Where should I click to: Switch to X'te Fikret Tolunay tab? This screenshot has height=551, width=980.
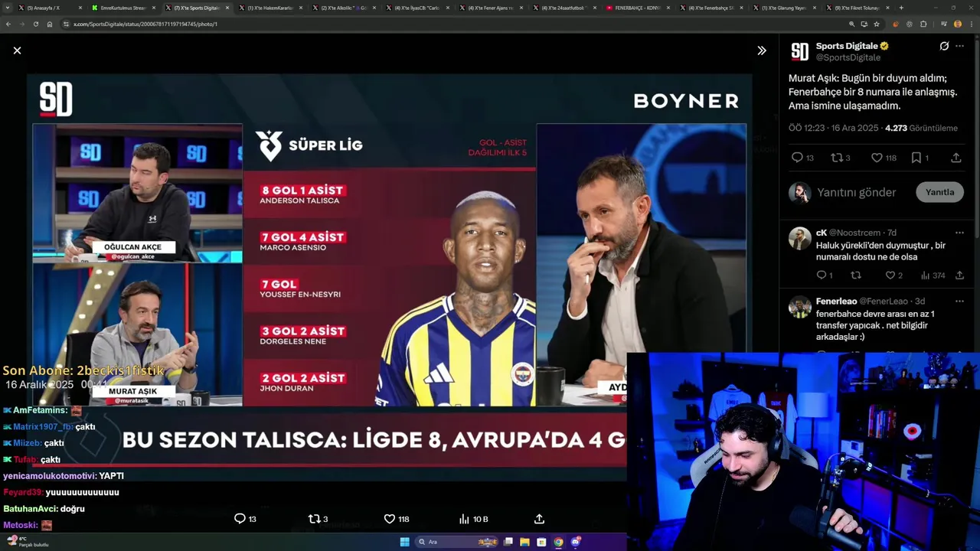(857, 8)
